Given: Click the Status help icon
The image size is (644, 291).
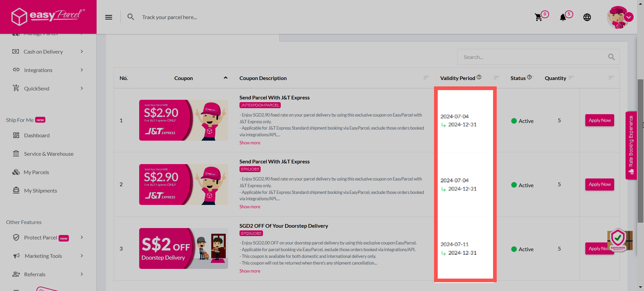Looking at the screenshot, I should point(529,77).
